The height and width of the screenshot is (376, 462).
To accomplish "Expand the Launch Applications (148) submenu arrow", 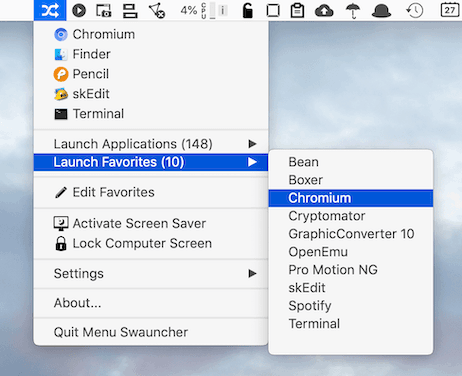I will pos(252,144).
